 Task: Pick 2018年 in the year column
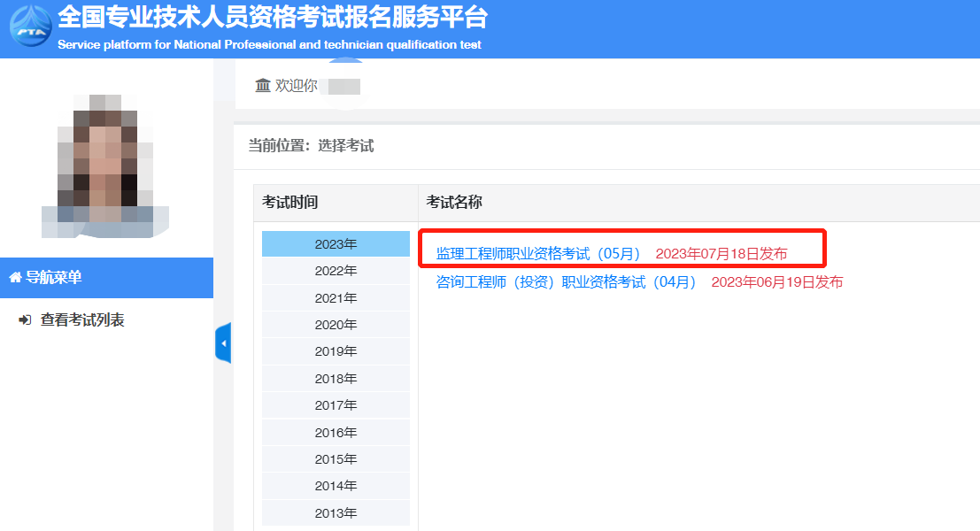[x=336, y=379]
